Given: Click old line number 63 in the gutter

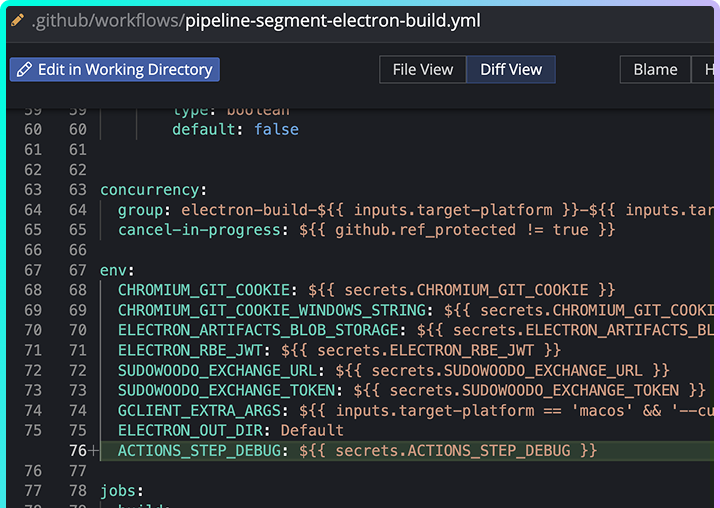Looking at the screenshot, I should (33, 190).
